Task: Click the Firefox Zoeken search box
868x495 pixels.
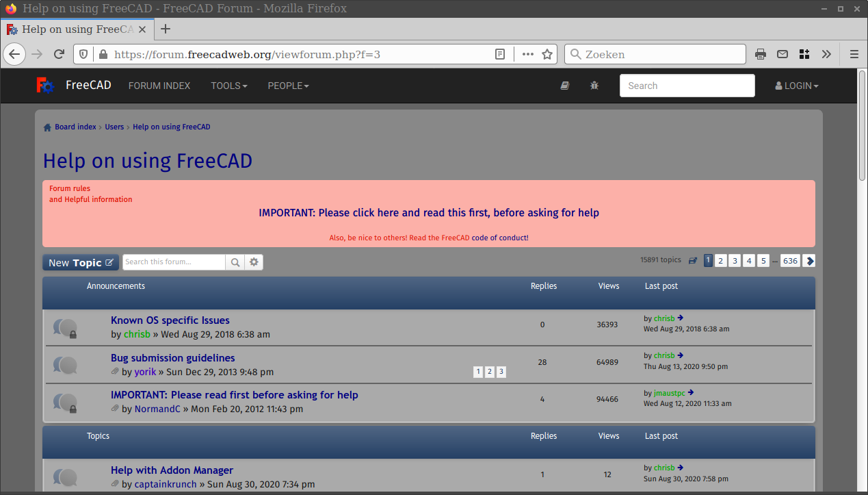Action: coord(655,54)
